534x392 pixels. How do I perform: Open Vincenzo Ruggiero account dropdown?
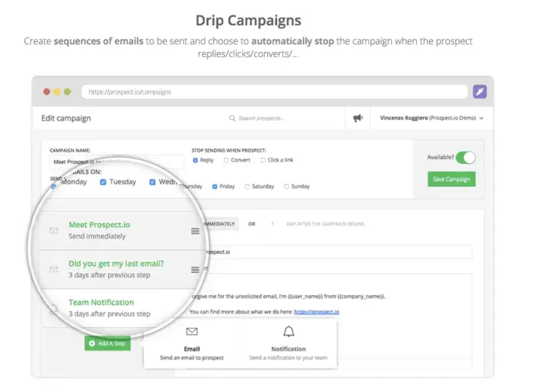pos(431,118)
